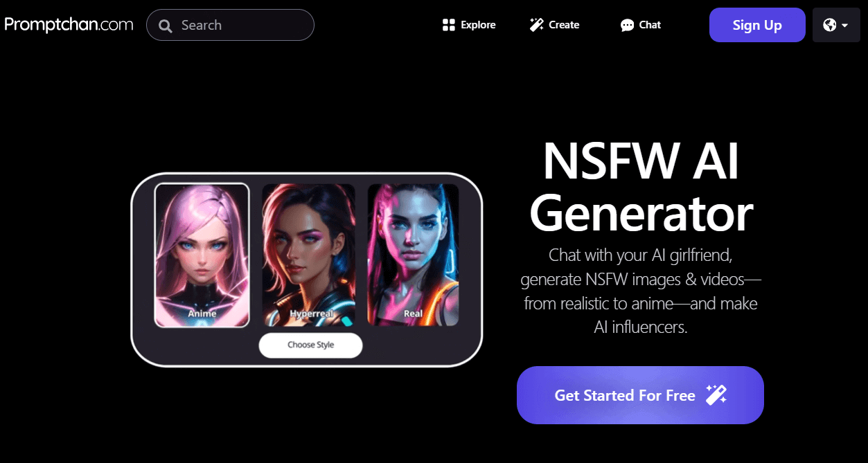Select the Anime style thumbnail
This screenshot has height=463, width=868.
point(202,255)
